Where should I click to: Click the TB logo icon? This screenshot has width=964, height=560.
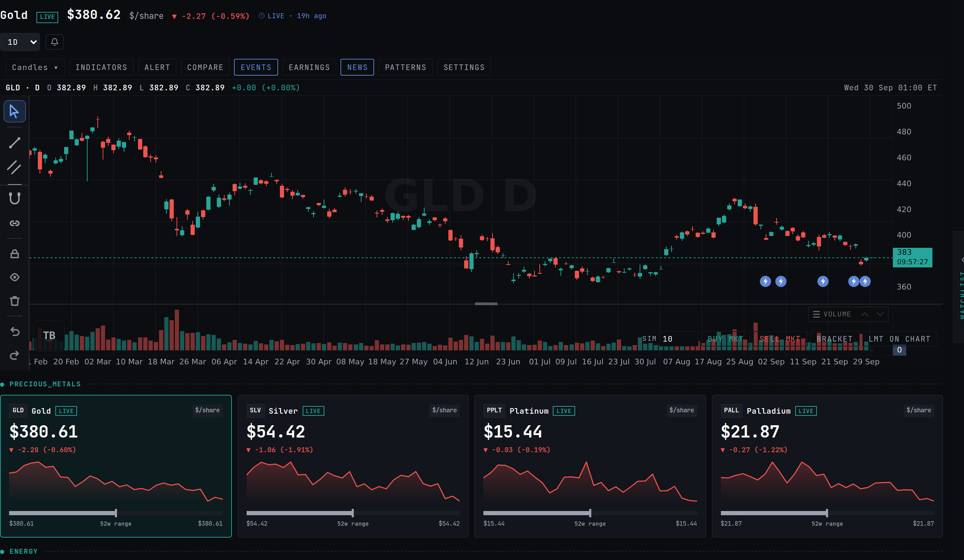[x=49, y=336]
